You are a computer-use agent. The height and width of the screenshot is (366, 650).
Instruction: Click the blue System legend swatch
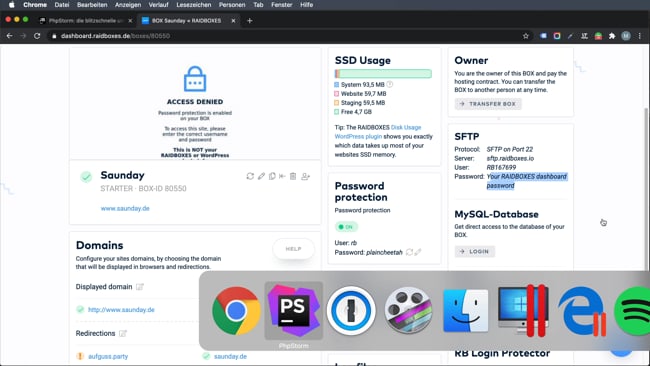[337, 85]
